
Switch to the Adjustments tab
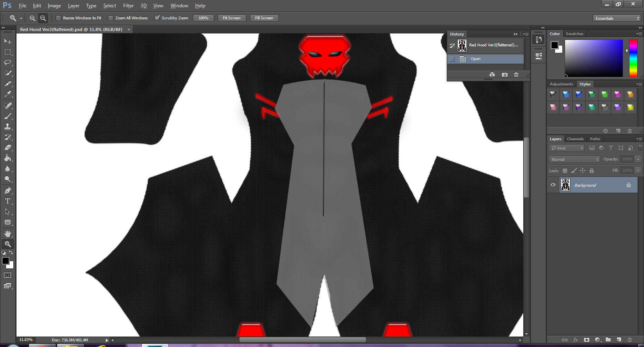[561, 84]
